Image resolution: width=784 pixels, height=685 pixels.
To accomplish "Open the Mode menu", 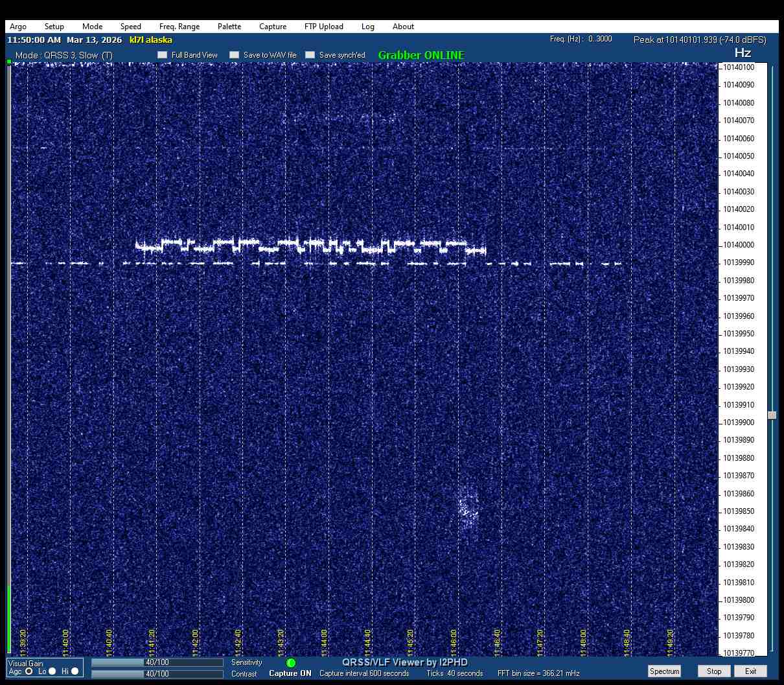I will 92,27.
